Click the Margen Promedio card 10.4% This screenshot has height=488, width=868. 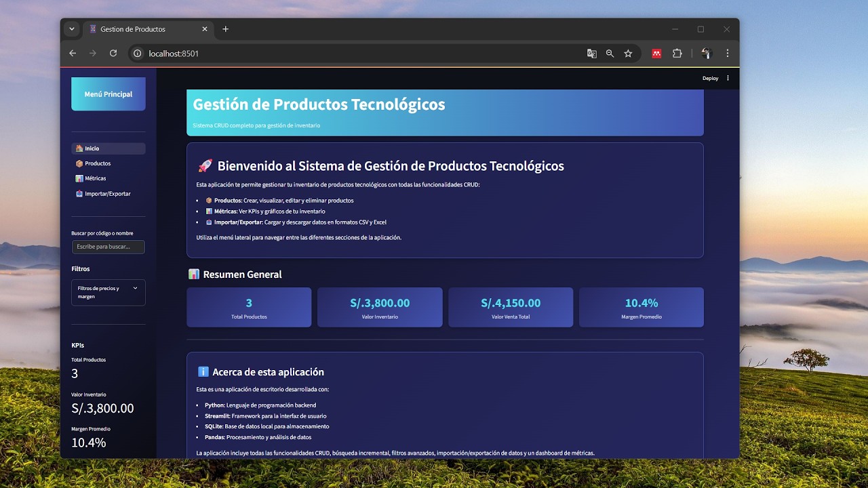[x=642, y=307]
